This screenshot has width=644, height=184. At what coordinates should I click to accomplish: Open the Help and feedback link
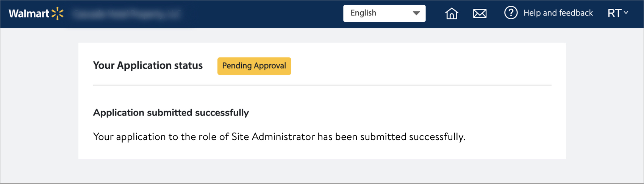tap(558, 13)
